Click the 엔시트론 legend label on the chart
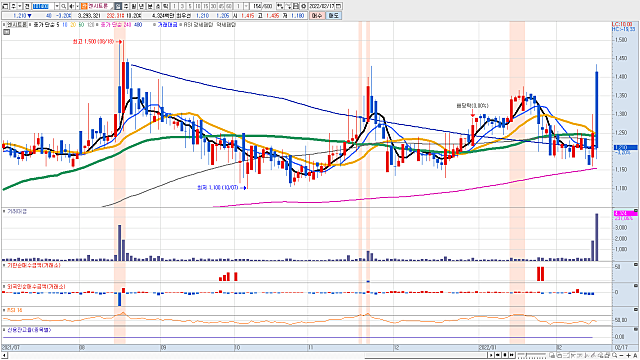640x360 pixels. (16, 25)
